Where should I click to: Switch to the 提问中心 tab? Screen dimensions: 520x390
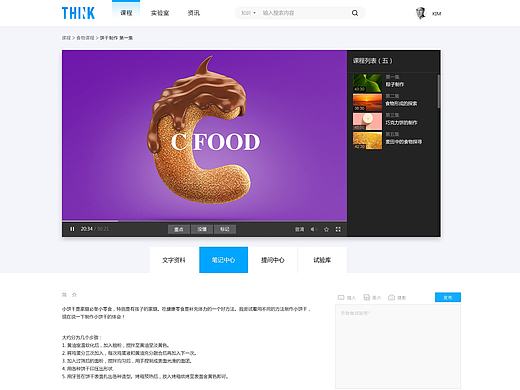click(273, 260)
